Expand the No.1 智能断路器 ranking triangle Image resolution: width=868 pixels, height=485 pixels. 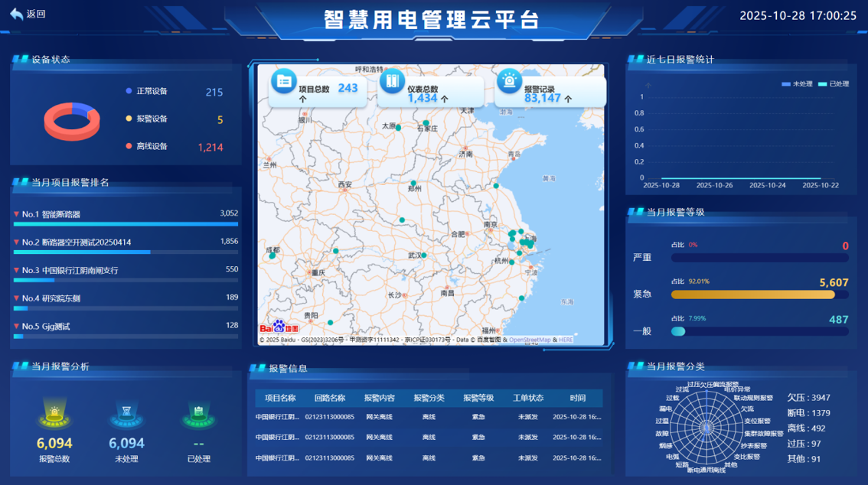click(x=17, y=214)
